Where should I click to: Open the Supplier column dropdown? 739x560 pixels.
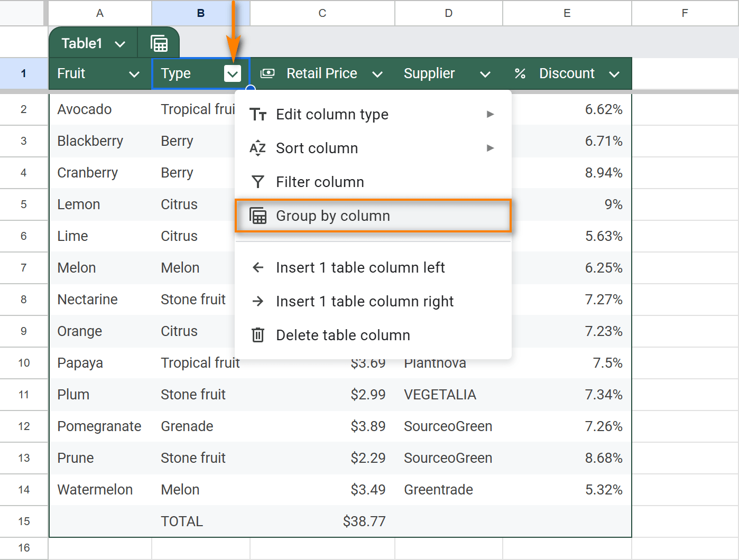click(x=485, y=73)
